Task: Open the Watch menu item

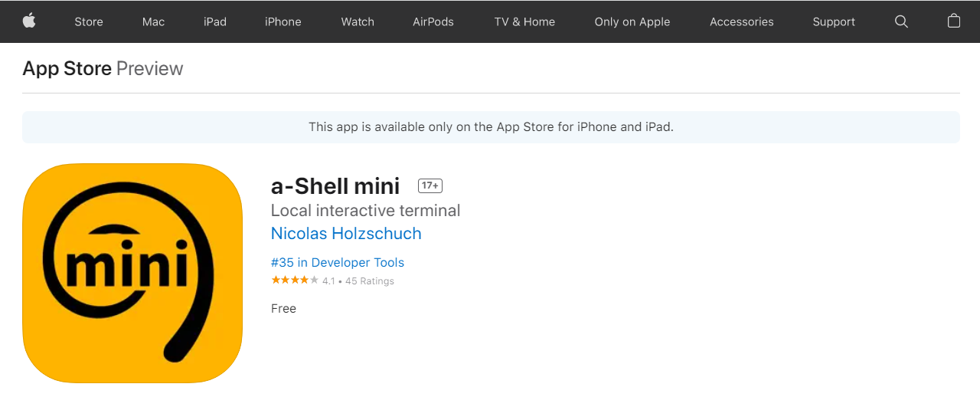Action: 358,21
